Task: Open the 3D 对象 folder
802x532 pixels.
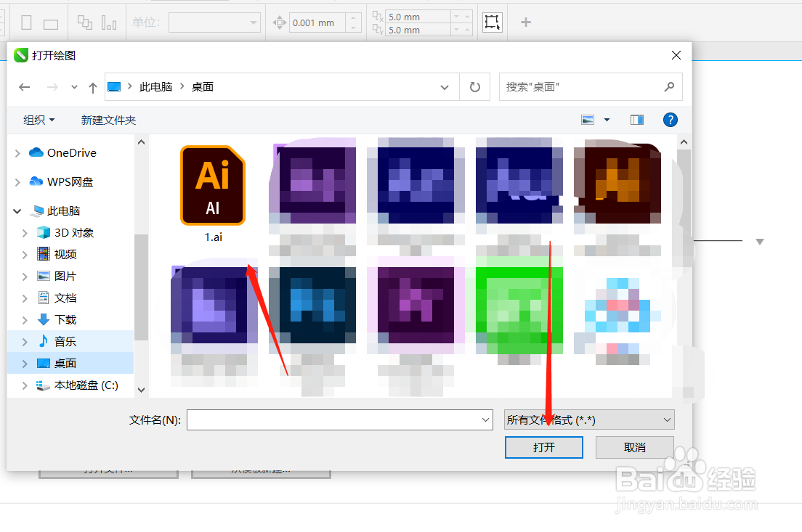Action: pyautogui.click(x=74, y=232)
